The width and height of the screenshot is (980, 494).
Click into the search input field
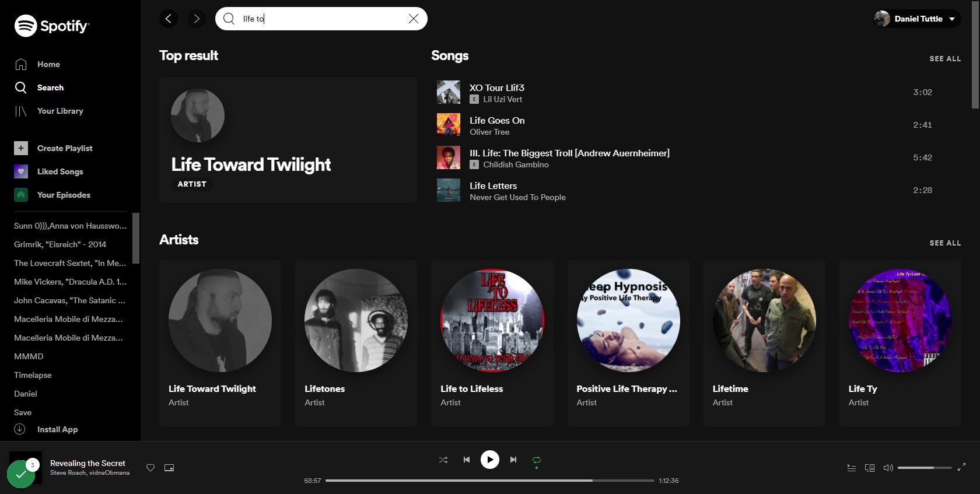point(321,19)
